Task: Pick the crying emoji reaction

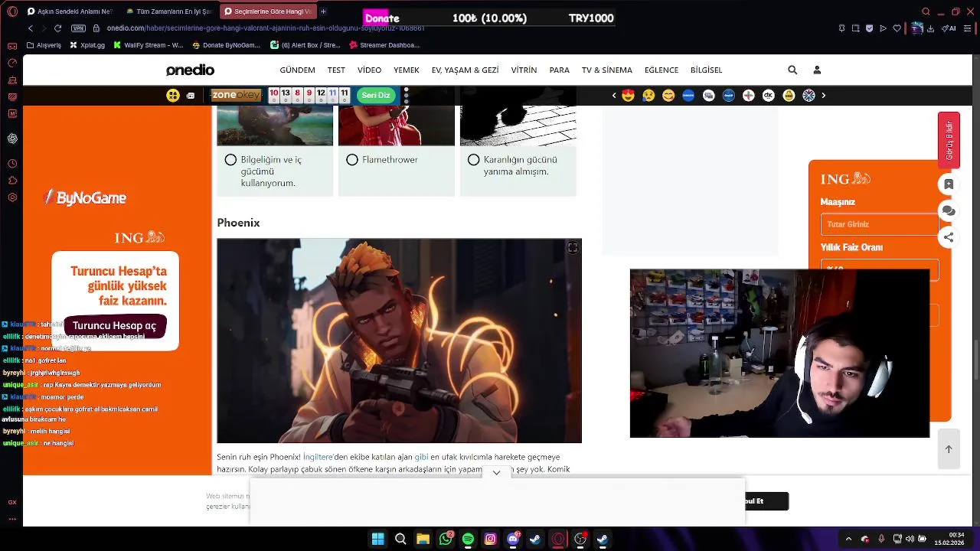Action: point(648,96)
